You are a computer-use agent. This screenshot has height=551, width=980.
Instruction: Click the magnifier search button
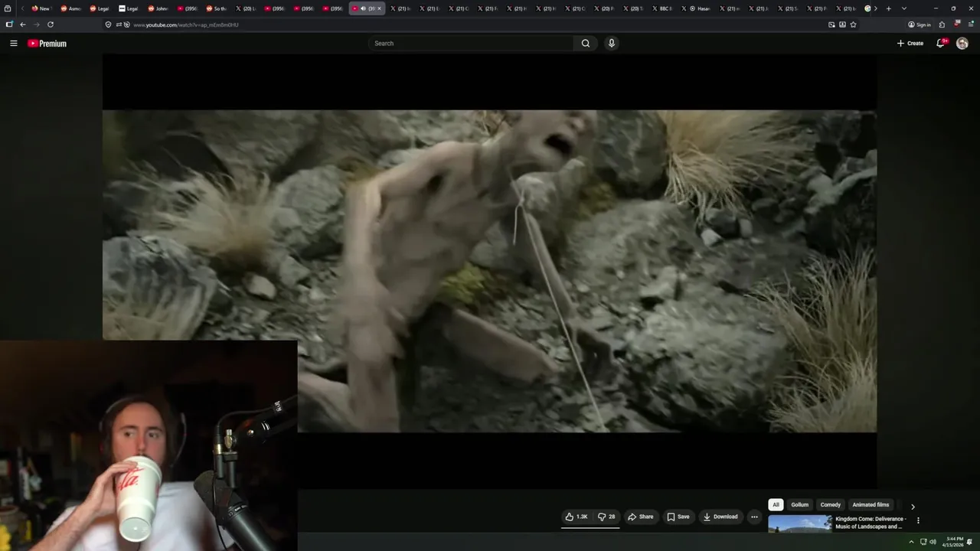click(586, 44)
